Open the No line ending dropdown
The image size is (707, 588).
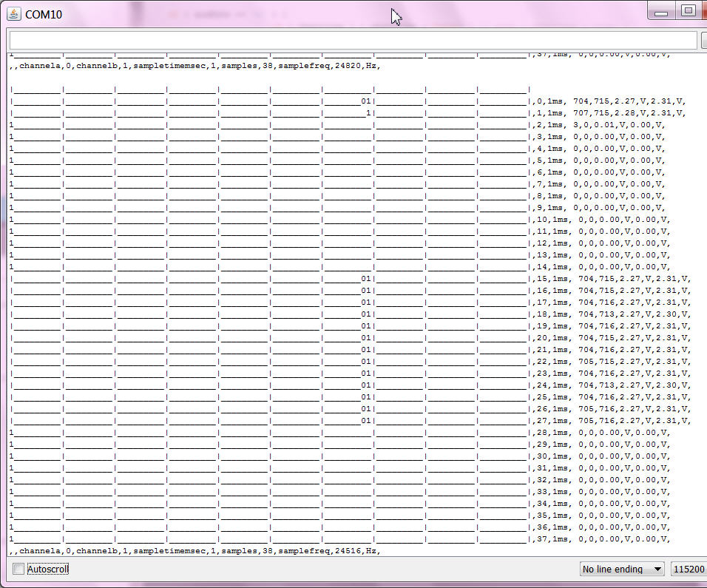coord(622,569)
